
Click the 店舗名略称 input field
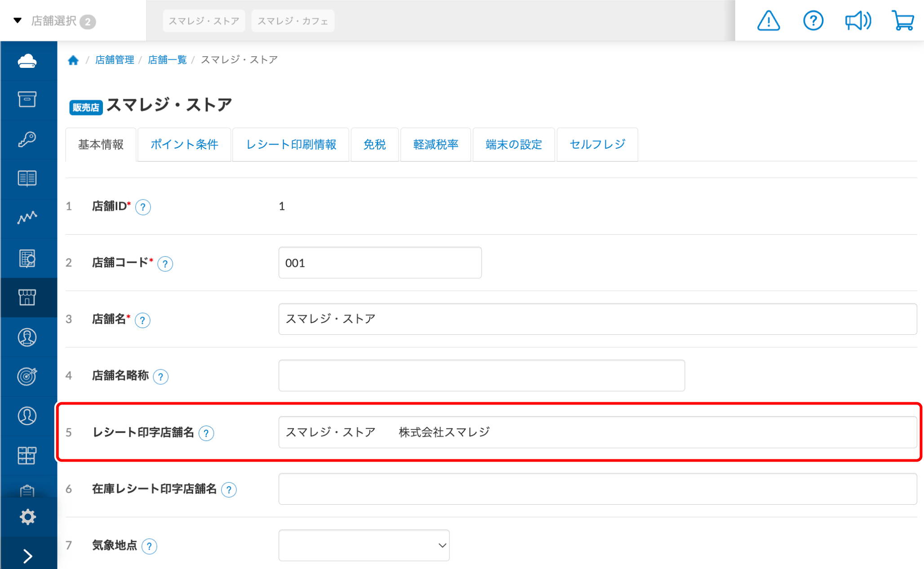click(x=481, y=376)
